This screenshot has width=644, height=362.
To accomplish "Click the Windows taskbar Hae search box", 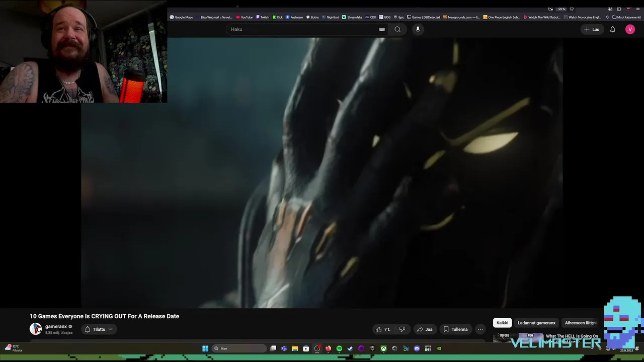I will (x=239, y=348).
